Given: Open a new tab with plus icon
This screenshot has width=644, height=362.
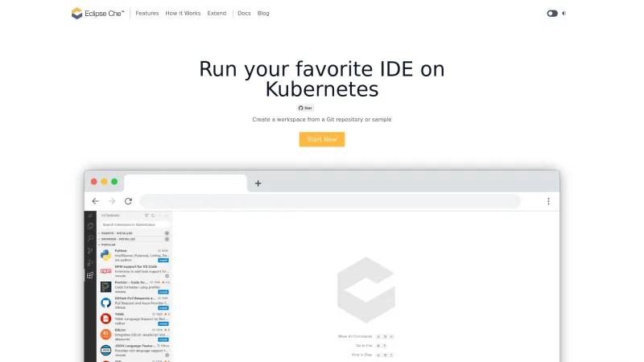Looking at the screenshot, I should coord(258,183).
